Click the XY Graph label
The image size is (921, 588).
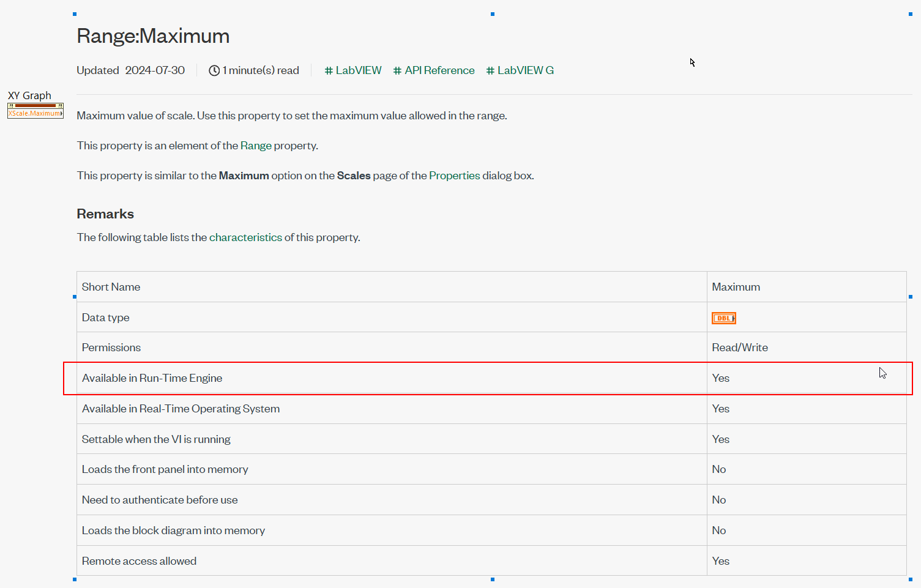29,95
